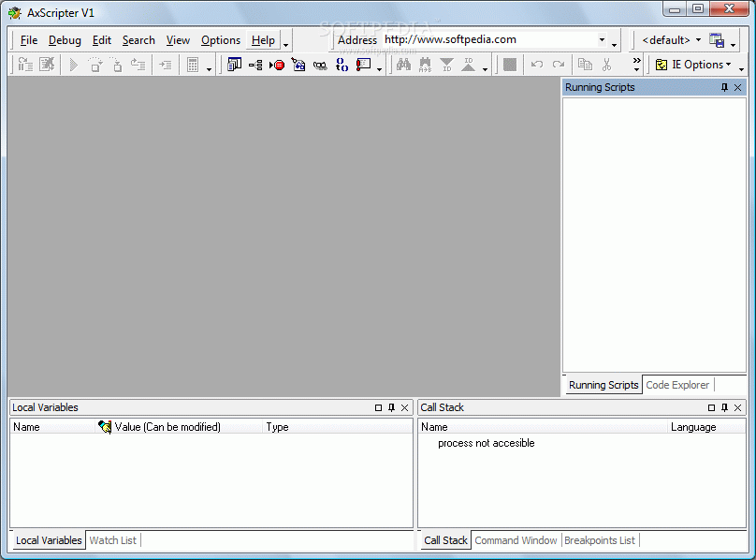Close the Call Stack panel

[737, 408]
